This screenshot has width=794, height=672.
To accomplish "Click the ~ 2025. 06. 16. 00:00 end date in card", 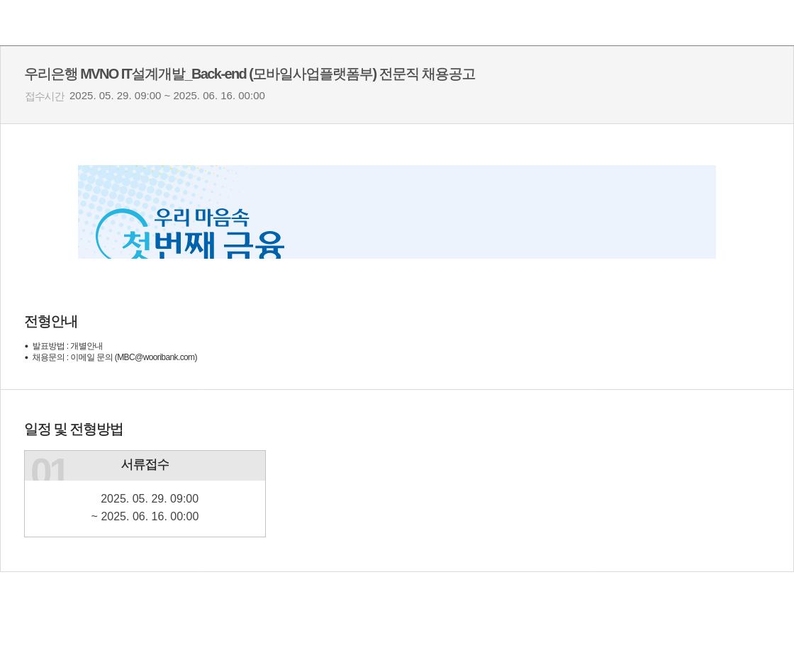I will (145, 516).
